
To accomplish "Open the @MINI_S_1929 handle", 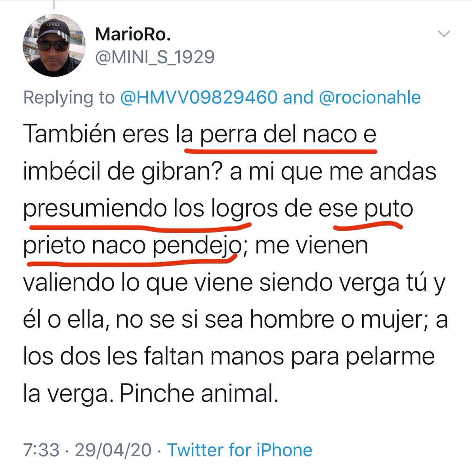I will pyautogui.click(x=155, y=58).
